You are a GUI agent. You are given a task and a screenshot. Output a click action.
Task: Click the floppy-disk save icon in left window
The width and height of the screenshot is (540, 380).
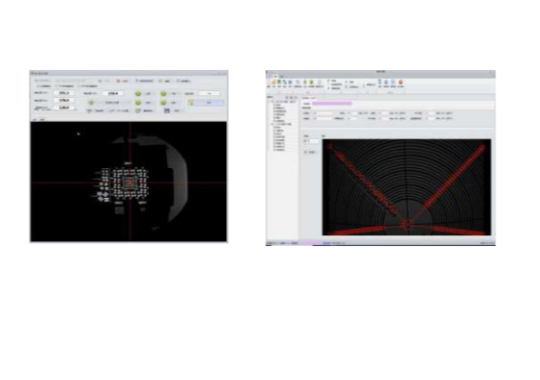point(167,111)
